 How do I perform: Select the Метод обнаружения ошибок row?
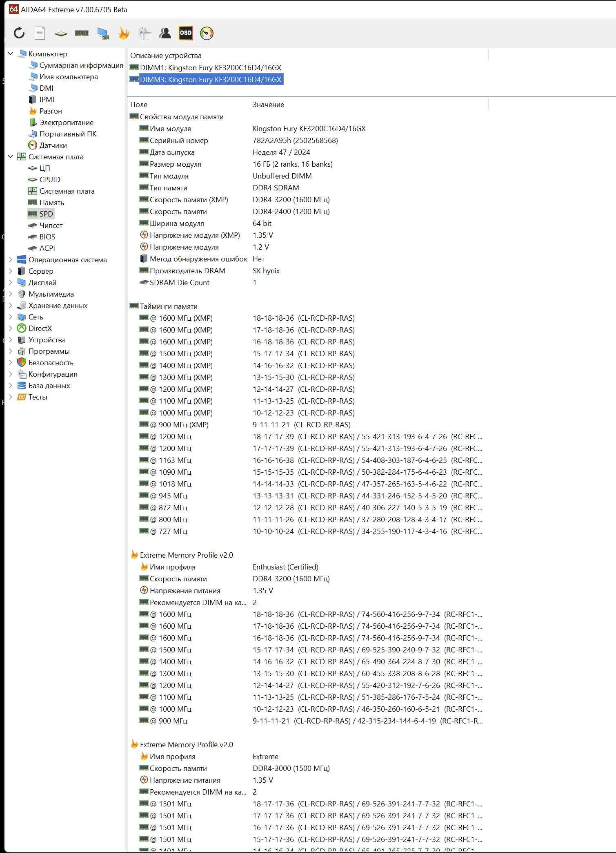[307, 259]
